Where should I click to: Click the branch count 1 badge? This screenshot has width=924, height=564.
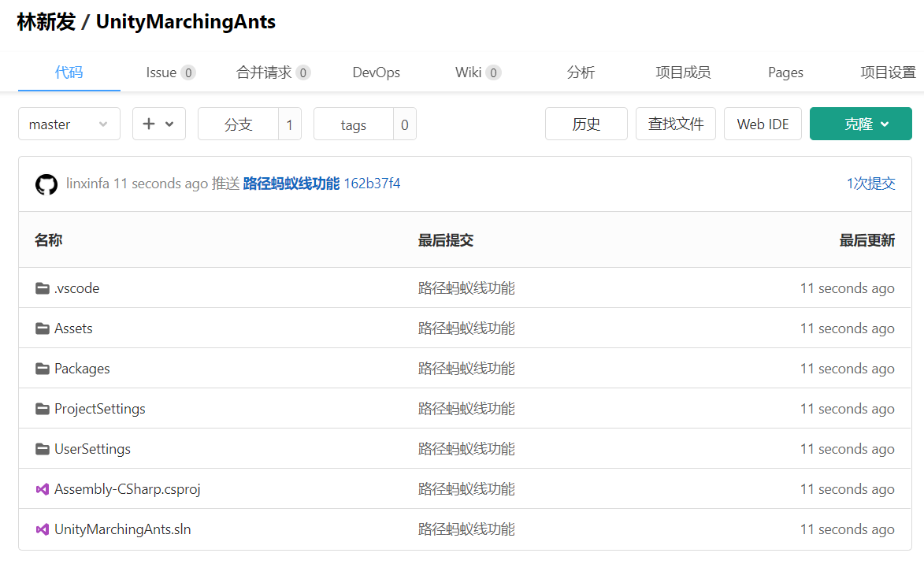[289, 124]
